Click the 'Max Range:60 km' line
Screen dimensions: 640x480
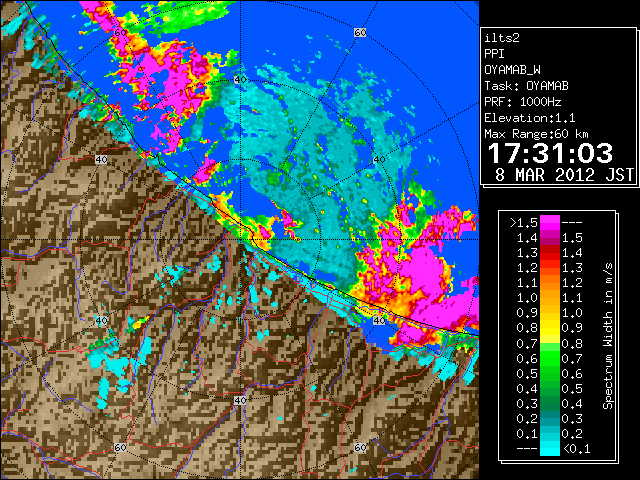[x=536, y=134]
